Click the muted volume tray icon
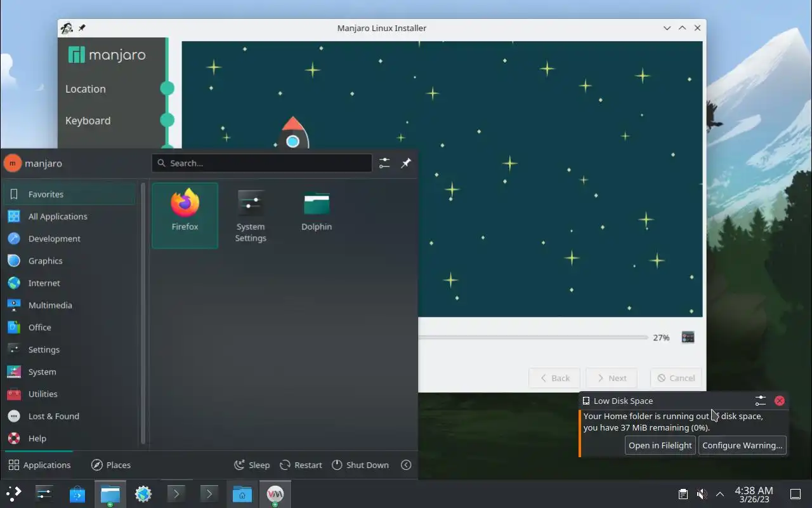The height and width of the screenshot is (508, 812). (x=702, y=494)
